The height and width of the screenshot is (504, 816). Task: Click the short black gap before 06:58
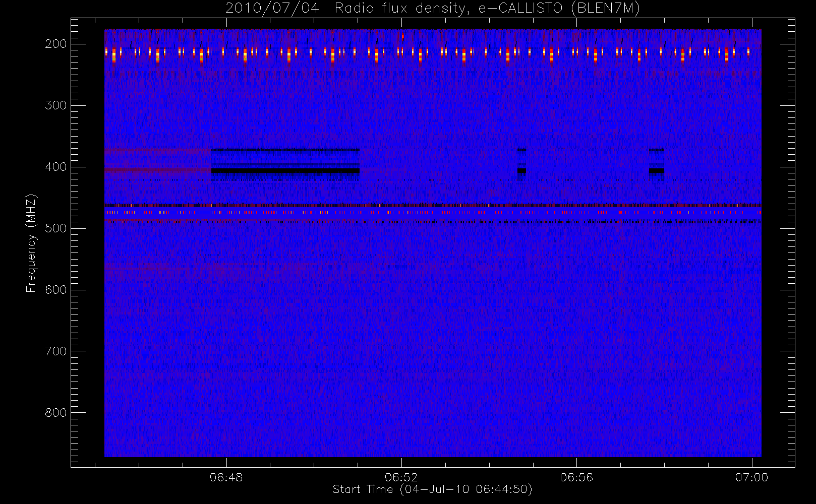point(657,171)
